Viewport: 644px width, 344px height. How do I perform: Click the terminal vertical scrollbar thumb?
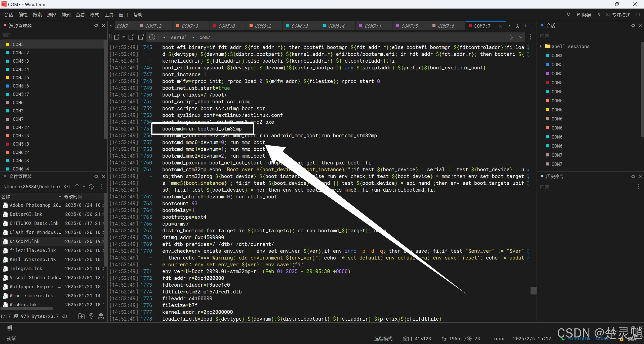click(533, 290)
